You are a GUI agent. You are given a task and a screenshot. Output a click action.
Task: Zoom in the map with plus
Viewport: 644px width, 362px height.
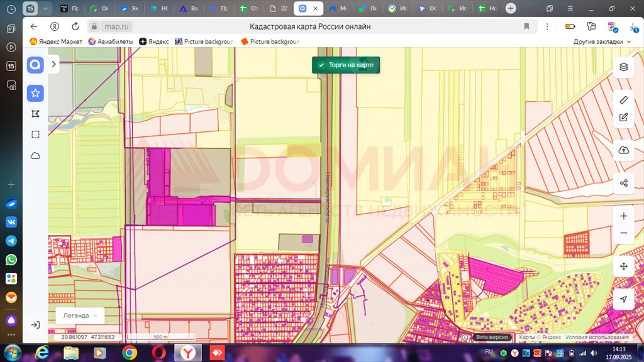click(x=623, y=216)
